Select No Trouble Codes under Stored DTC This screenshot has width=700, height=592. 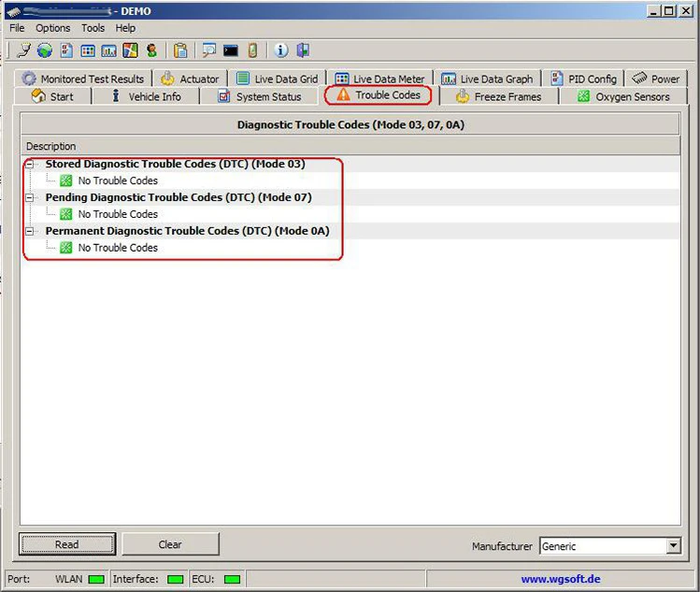tap(118, 180)
